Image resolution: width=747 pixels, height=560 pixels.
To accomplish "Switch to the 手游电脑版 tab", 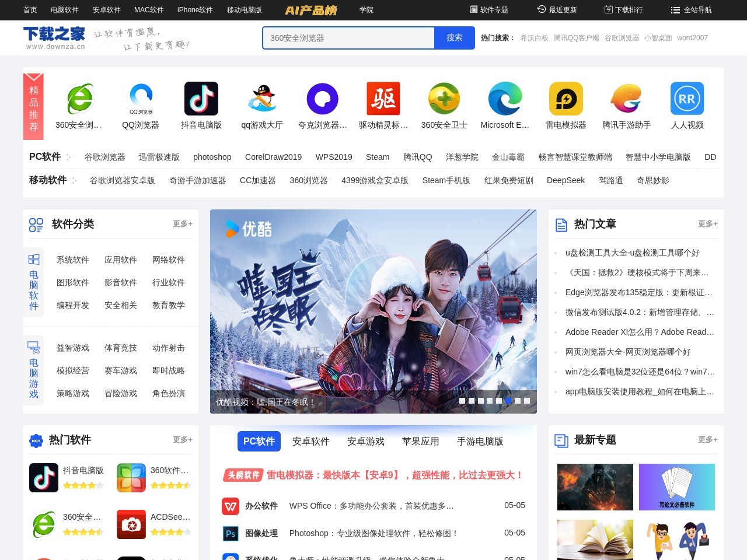I will [x=480, y=442].
